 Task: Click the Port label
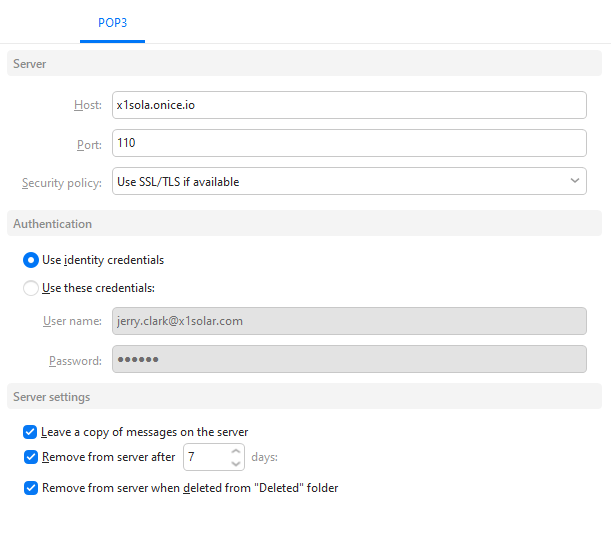coord(89,145)
